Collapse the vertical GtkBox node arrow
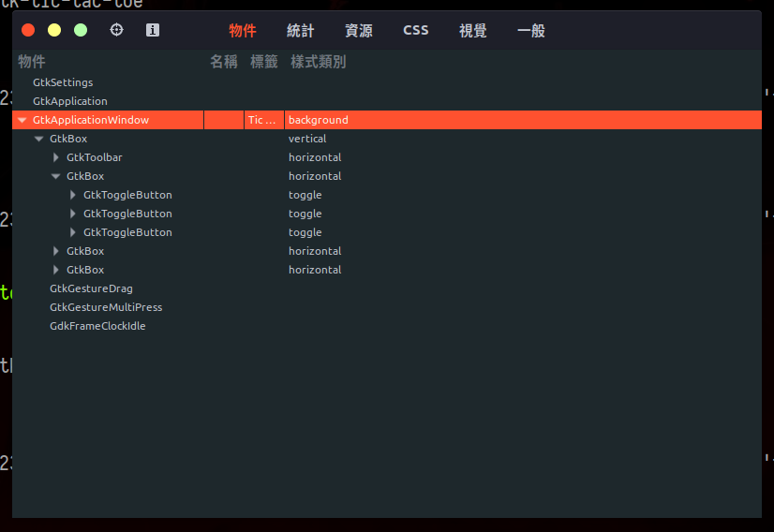The height and width of the screenshot is (532, 774). 39,139
